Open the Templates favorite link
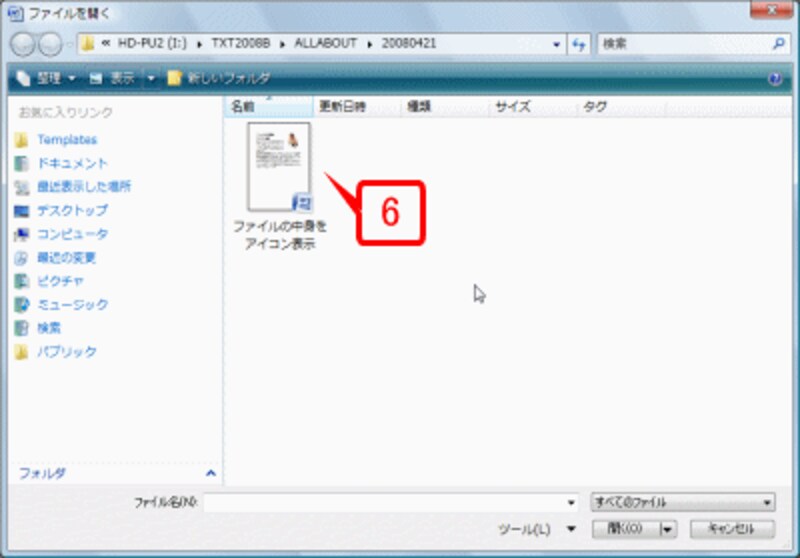 click(67, 140)
